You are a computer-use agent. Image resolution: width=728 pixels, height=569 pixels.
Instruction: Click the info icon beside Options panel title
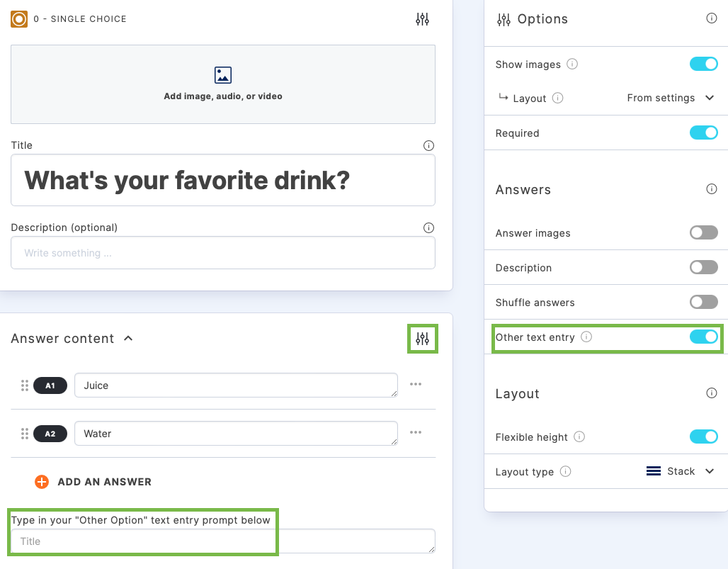[712, 18]
